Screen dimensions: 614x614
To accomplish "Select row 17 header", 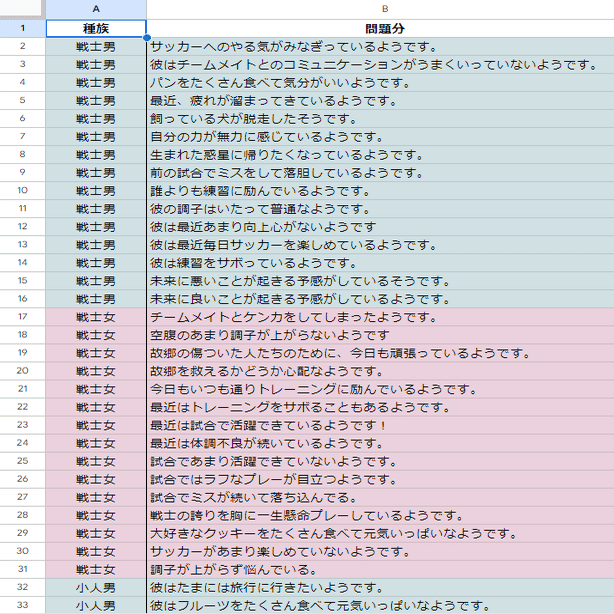I will click(22, 317).
